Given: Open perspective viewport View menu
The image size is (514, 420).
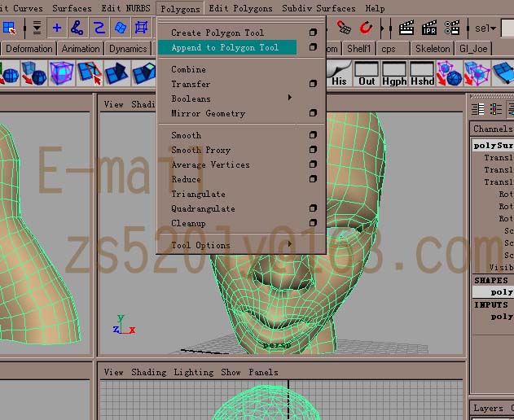Looking at the screenshot, I should coord(114,104).
